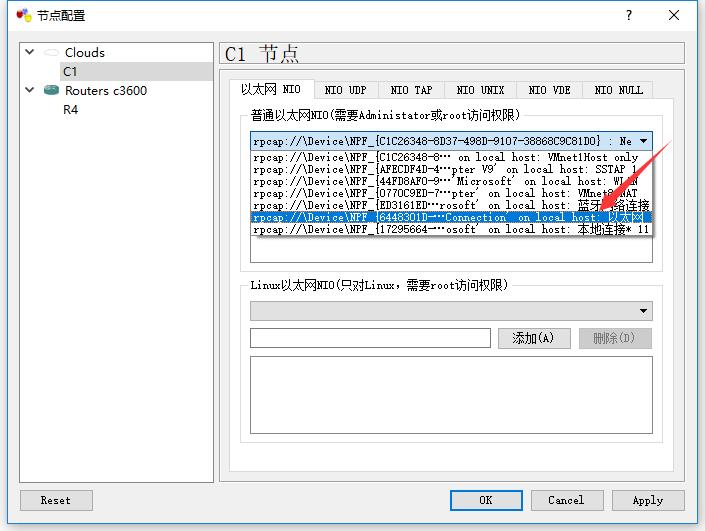Confirm with the OK button
Image resolution: width=705 pixels, height=531 pixels.
(x=486, y=500)
